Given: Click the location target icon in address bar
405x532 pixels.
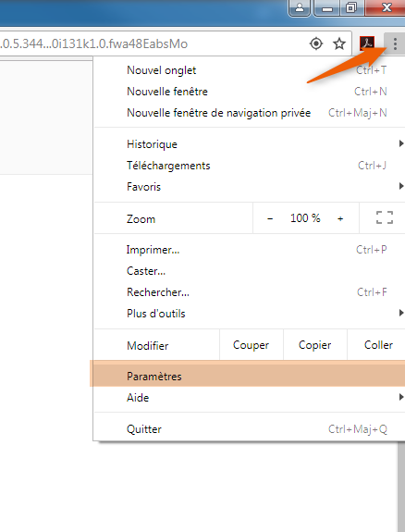Looking at the screenshot, I should click(x=316, y=43).
